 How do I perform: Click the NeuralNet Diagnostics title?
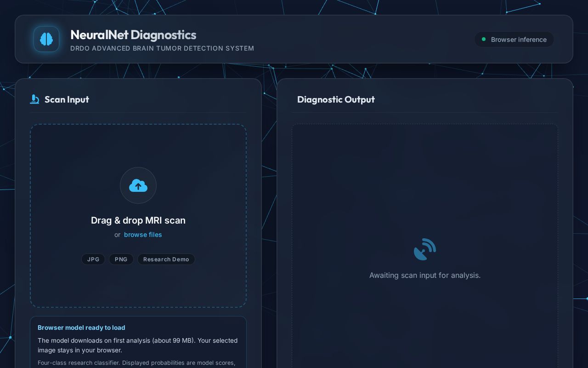[x=133, y=34]
